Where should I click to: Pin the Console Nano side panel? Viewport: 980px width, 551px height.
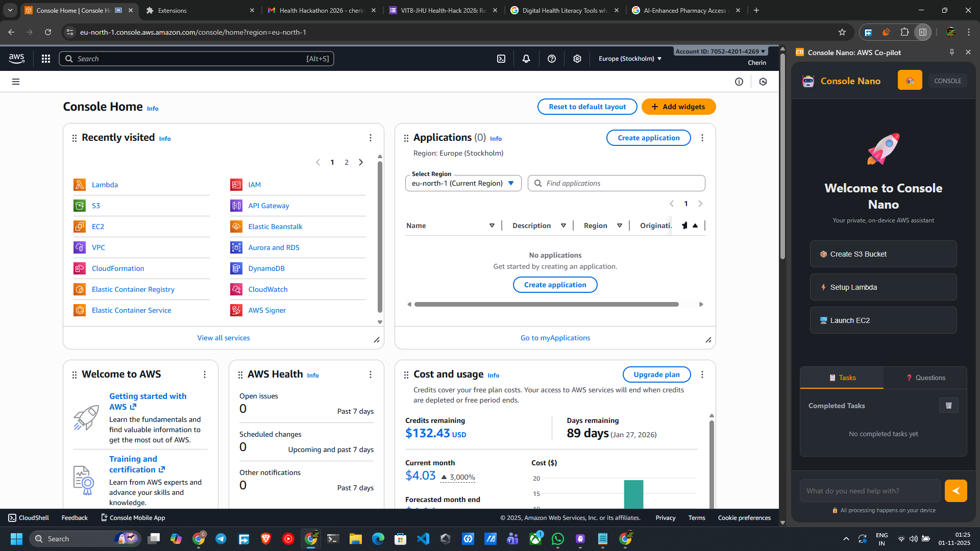coord(952,52)
